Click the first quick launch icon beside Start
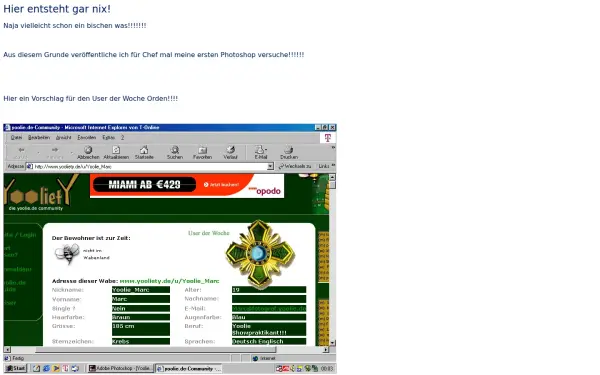The width and height of the screenshot is (600, 375). point(36,368)
